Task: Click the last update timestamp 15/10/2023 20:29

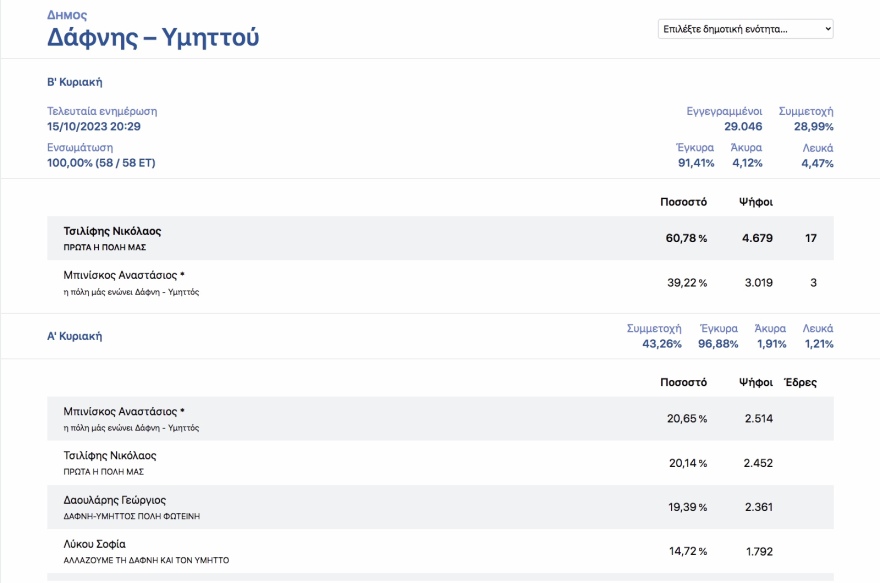Action: [x=94, y=127]
